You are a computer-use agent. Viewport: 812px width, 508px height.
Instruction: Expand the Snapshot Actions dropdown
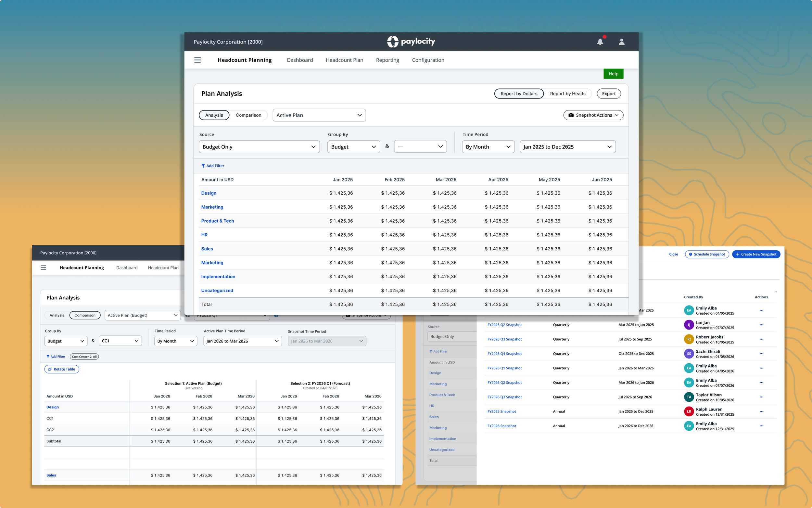tap(593, 115)
